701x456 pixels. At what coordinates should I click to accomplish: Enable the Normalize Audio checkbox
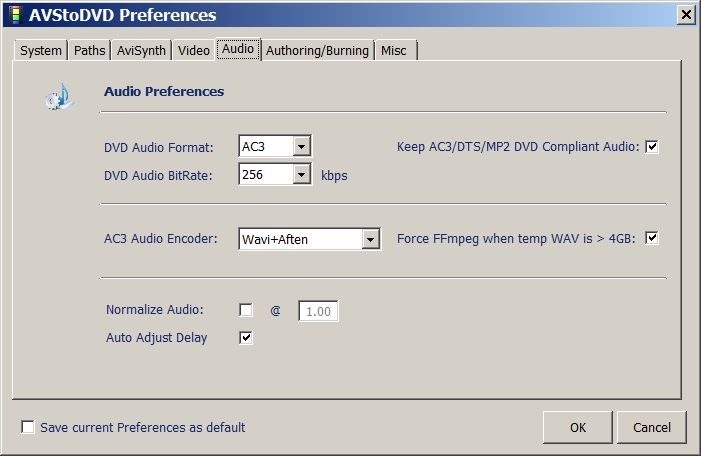pos(246,310)
